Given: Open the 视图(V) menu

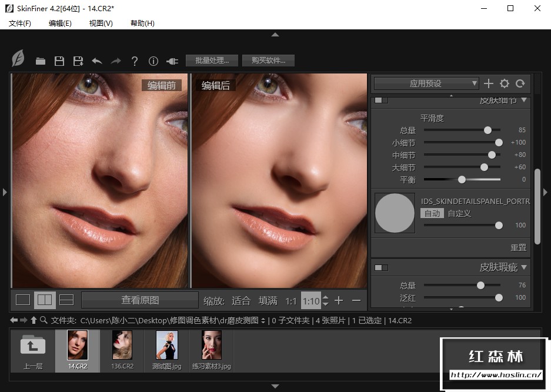Looking at the screenshot, I should [101, 23].
